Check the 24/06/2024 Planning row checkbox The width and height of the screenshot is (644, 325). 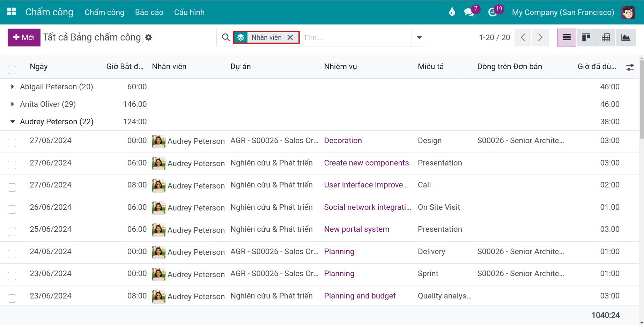pyautogui.click(x=12, y=253)
